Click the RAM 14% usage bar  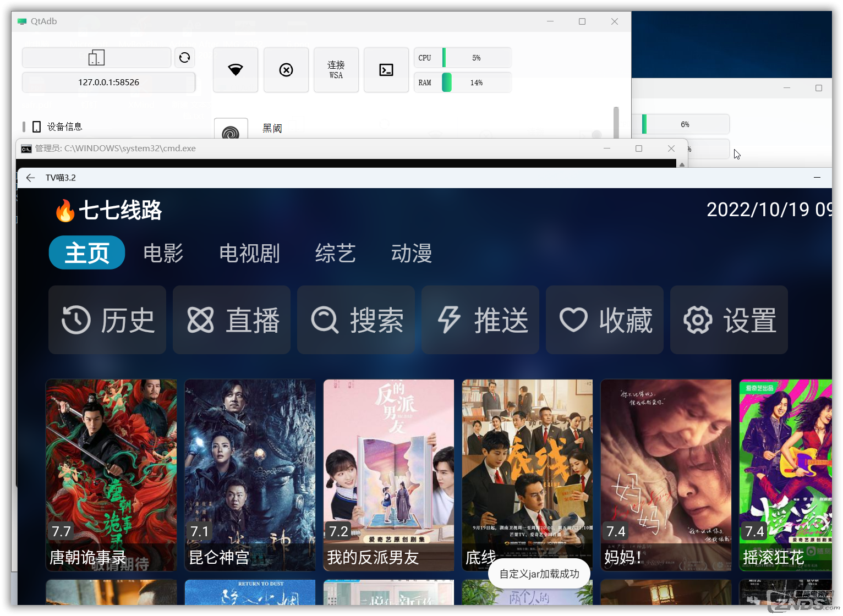(x=463, y=82)
